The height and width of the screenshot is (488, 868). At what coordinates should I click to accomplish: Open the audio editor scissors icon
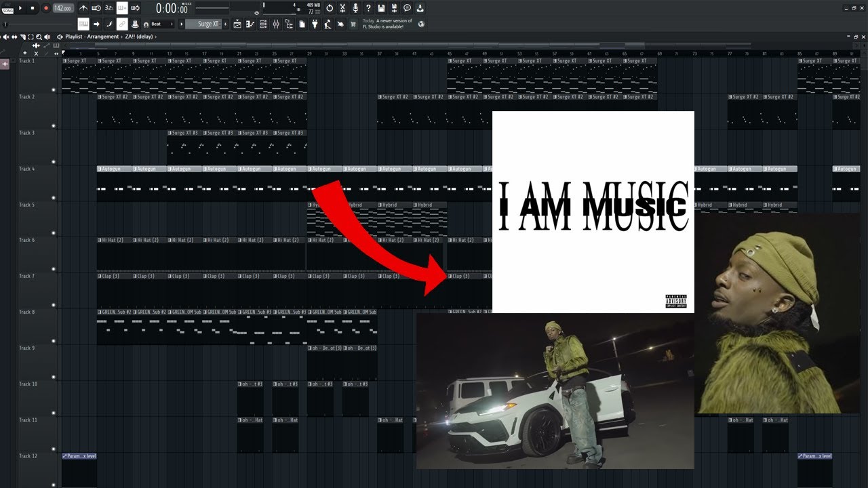(343, 8)
